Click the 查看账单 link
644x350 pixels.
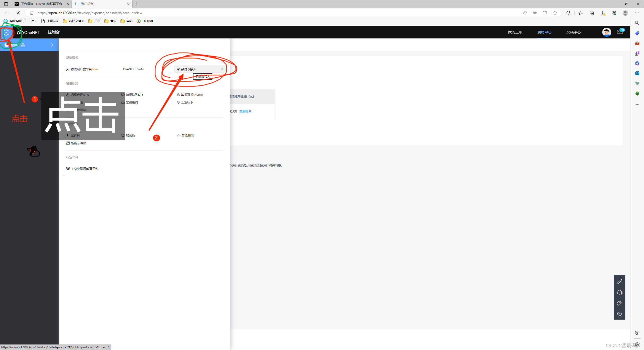click(x=245, y=112)
